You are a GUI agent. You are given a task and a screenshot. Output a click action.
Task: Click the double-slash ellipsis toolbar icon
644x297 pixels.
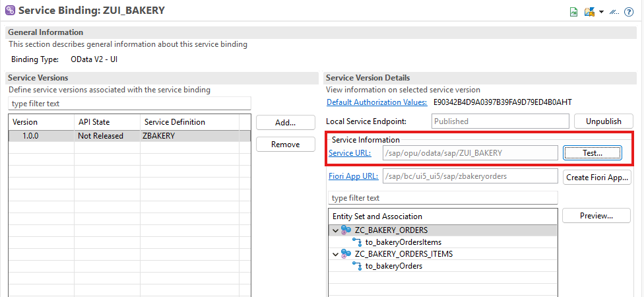click(x=614, y=11)
